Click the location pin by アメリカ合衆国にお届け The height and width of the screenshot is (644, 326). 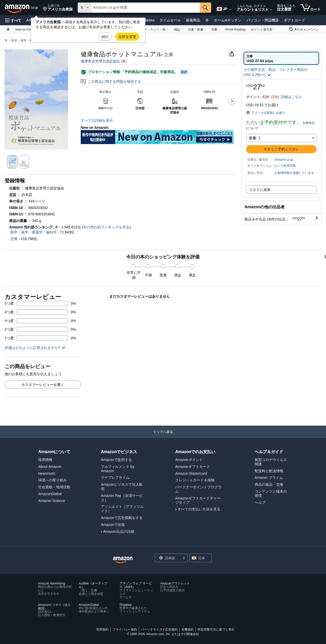point(248,113)
